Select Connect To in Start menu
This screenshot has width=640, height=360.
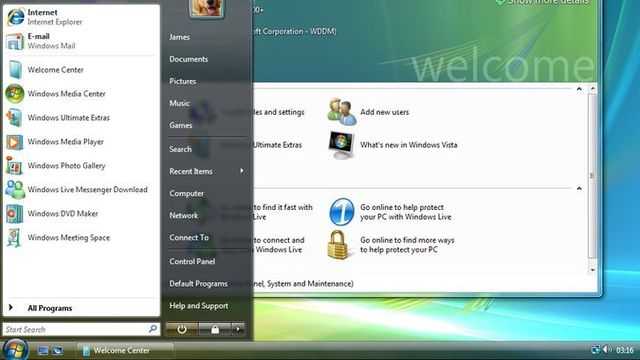coord(189,238)
